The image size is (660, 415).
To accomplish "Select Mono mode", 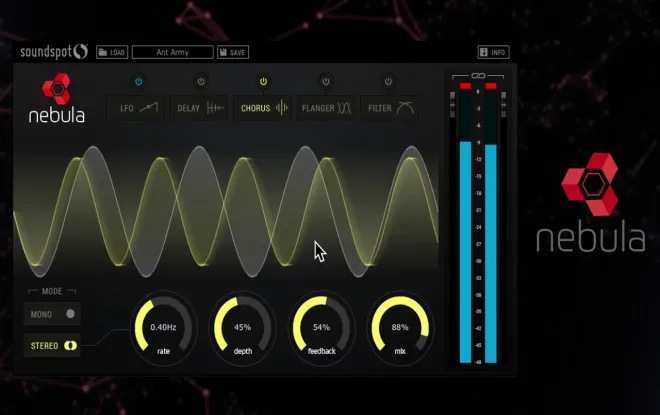I will click(52, 314).
